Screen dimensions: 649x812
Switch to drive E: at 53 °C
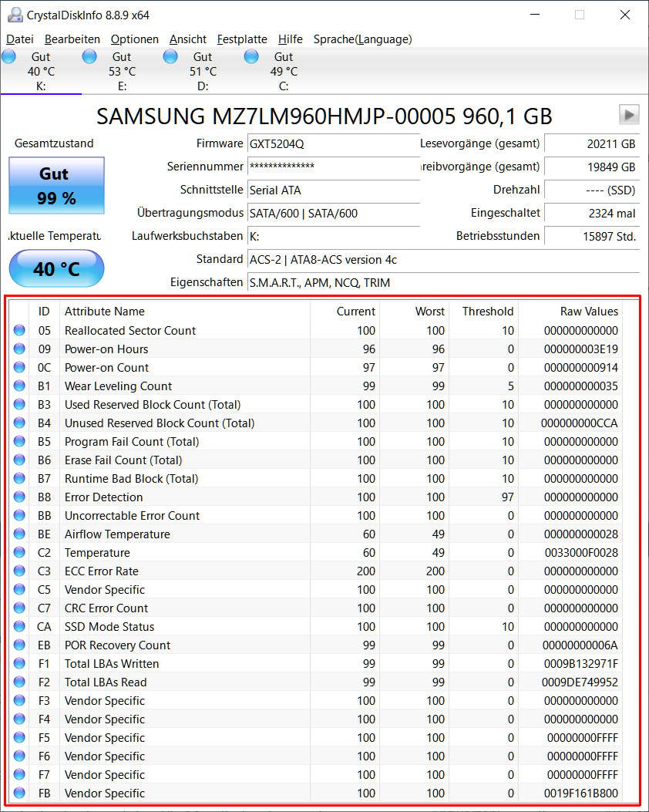pyautogui.click(x=122, y=71)
